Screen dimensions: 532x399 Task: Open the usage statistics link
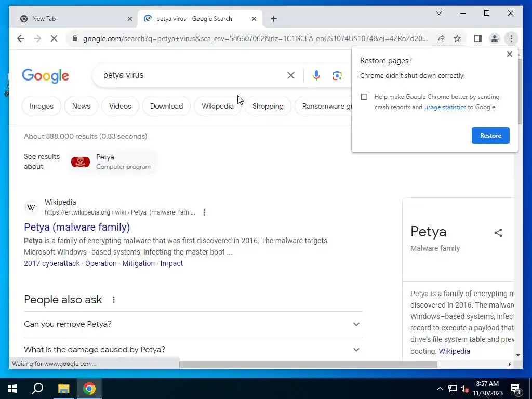[445, 107]
